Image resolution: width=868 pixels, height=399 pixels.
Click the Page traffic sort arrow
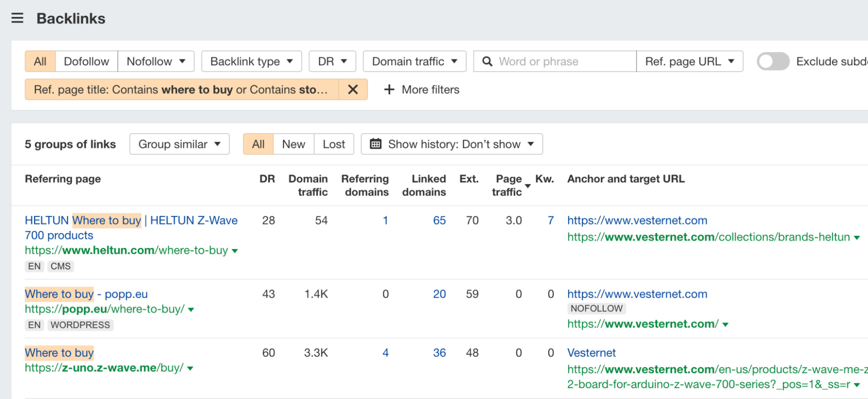[528, 186]
